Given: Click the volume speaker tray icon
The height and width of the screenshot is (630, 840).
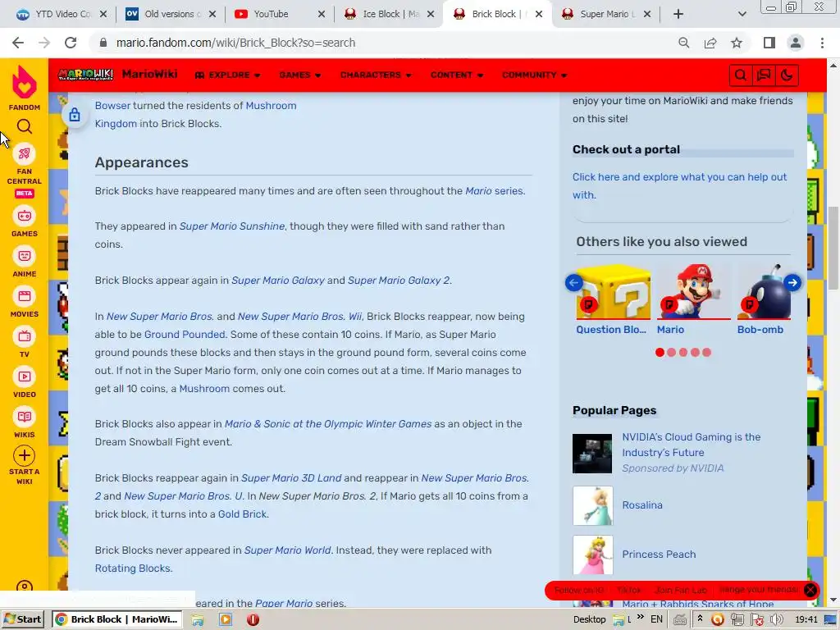Looking at the screenshot, I should [776, 619].
